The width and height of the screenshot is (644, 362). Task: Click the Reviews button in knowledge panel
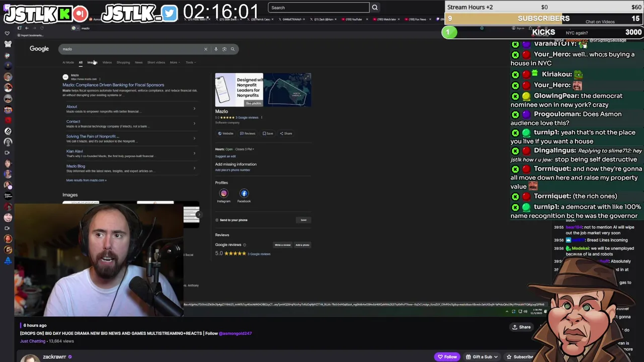tap(248, 133)
